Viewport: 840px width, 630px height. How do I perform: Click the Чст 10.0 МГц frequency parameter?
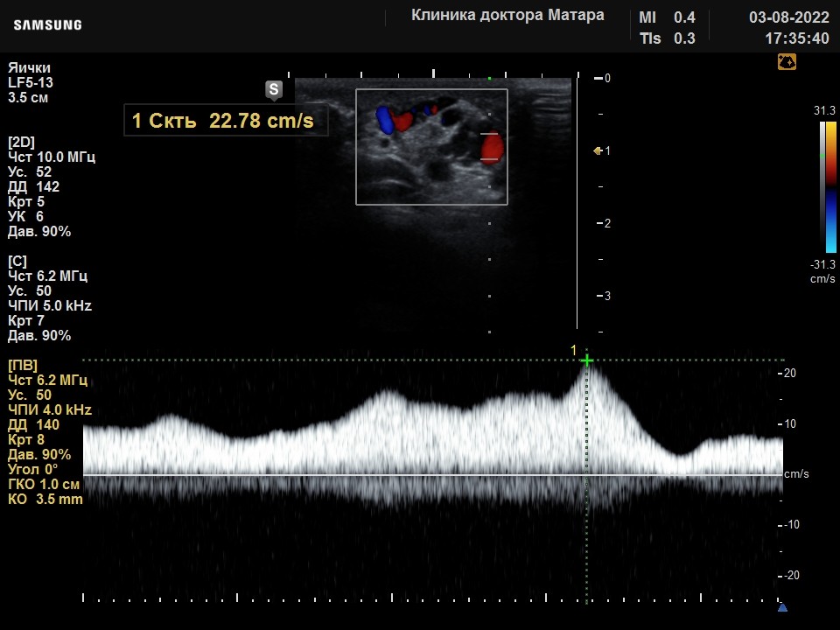(x=52, y=157)
